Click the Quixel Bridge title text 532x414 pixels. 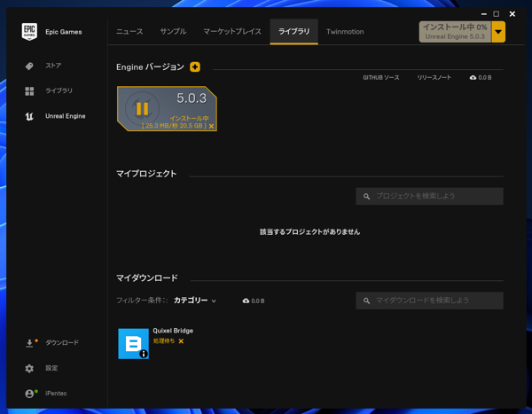click(173, 331)
